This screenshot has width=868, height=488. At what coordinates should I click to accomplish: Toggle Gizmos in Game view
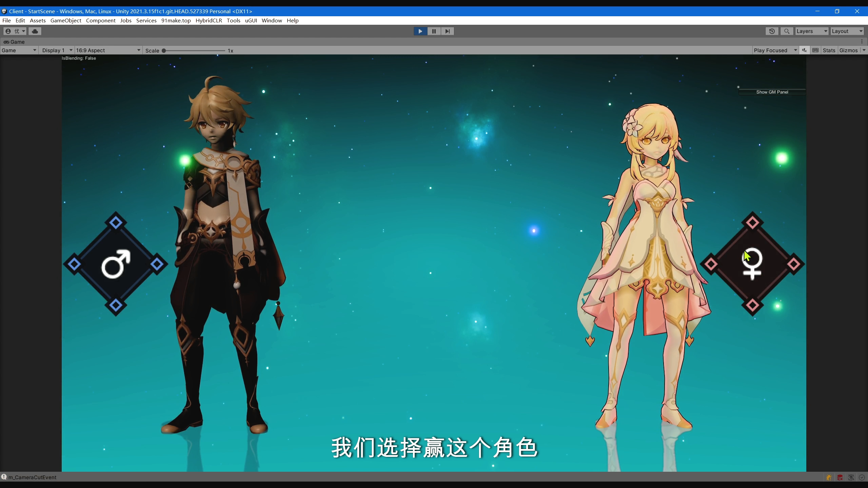point(848,50)
